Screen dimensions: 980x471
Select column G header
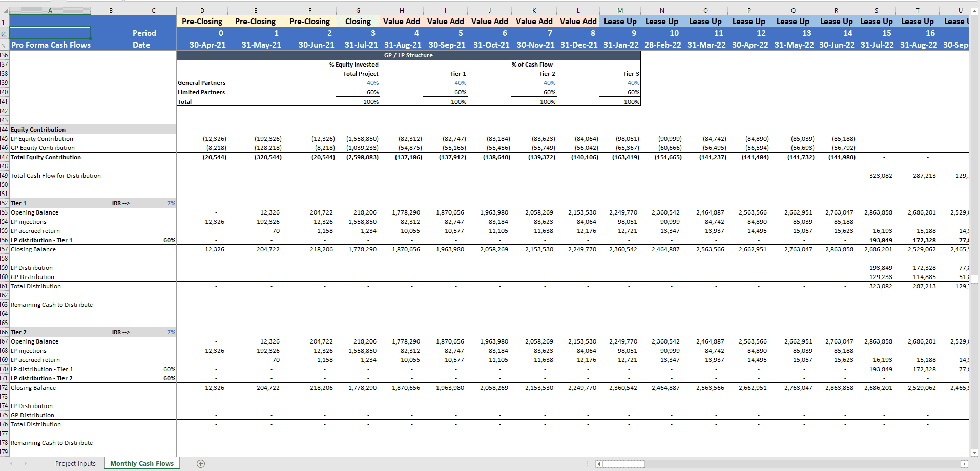[x=358, y=11]
